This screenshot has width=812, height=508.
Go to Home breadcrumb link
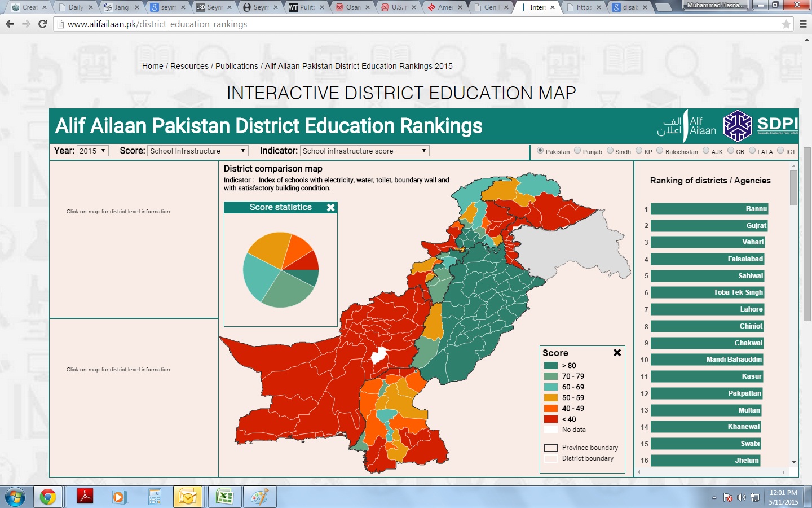coord(152,66)
